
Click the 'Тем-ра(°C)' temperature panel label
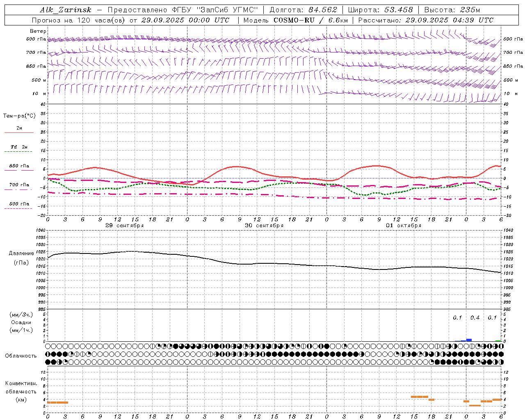[x=19, y=116]
